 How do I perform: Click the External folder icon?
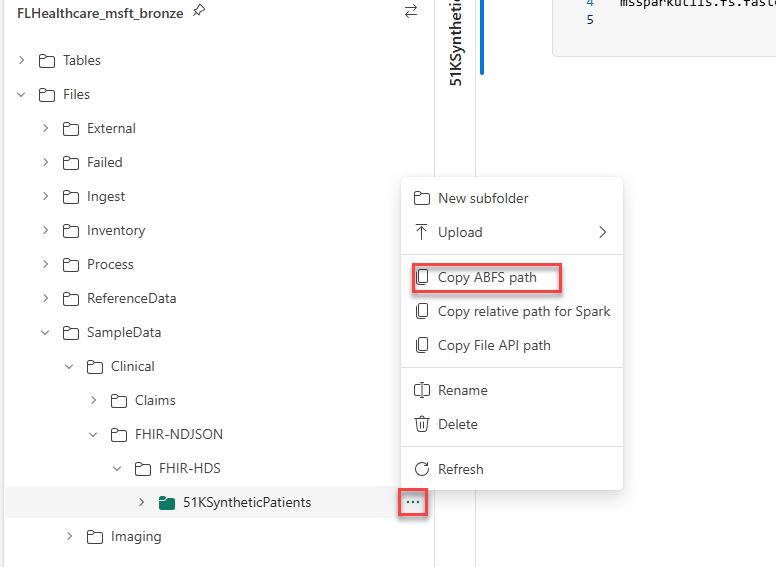71,129
